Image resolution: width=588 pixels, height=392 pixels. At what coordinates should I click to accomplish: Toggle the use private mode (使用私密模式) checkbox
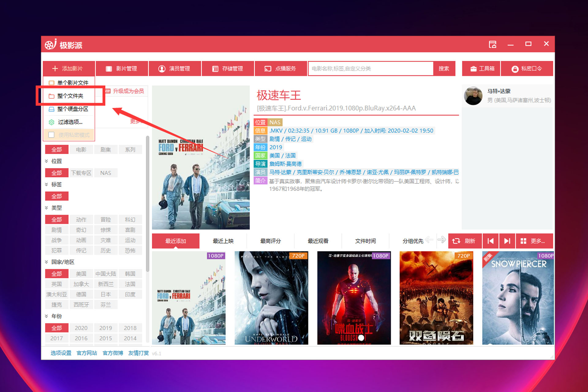click(51, 135)
